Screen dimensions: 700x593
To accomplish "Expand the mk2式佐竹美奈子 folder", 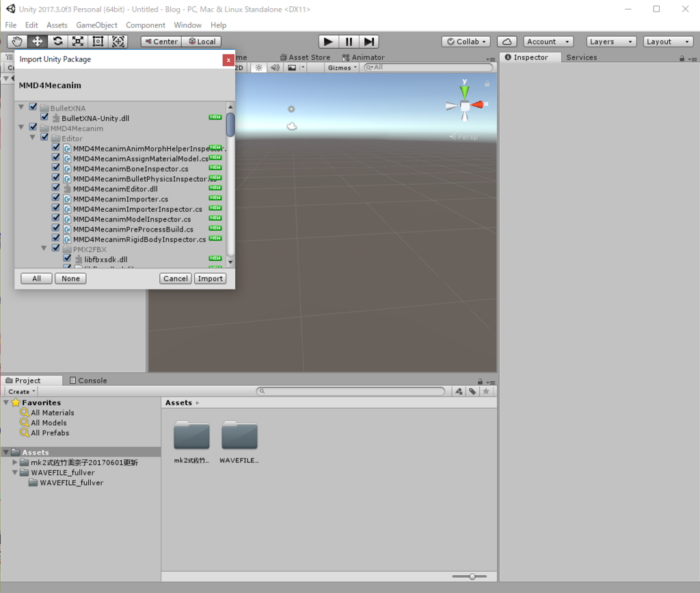I will [x=15, y=463].
